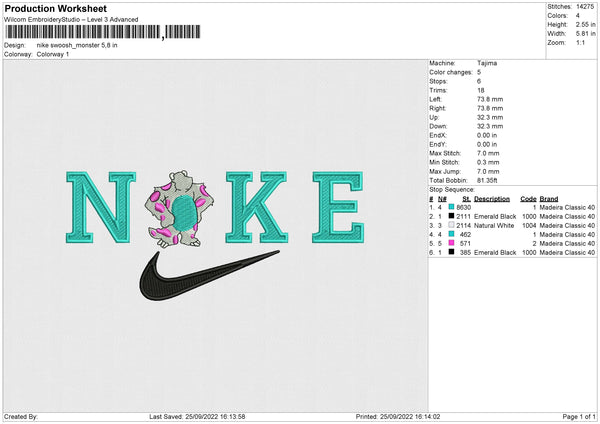Click the teal embroidered letter N
The width and height of the screenshot is (600, 424).
pos(101,207)
